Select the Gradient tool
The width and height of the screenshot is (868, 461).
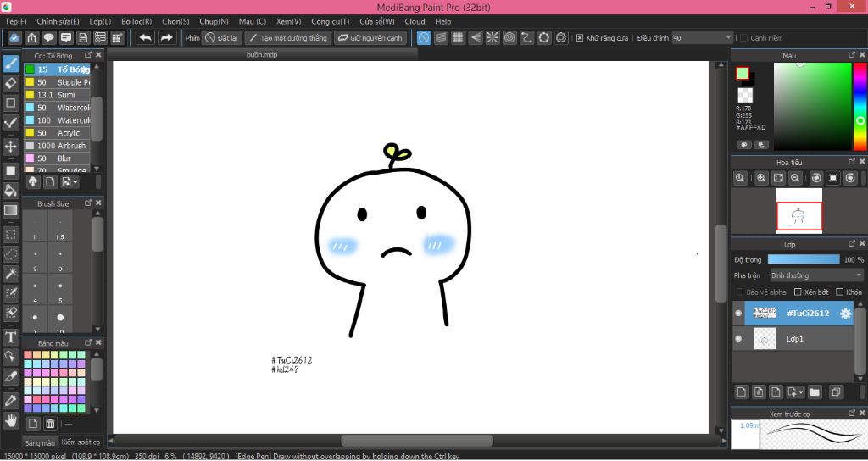coord(10,210)
